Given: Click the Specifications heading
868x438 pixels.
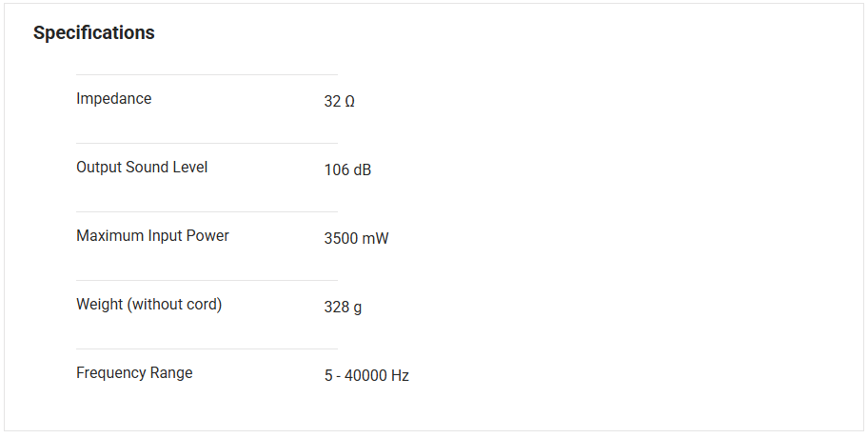Looking at the screenshot, I should (x=93, y=32).
